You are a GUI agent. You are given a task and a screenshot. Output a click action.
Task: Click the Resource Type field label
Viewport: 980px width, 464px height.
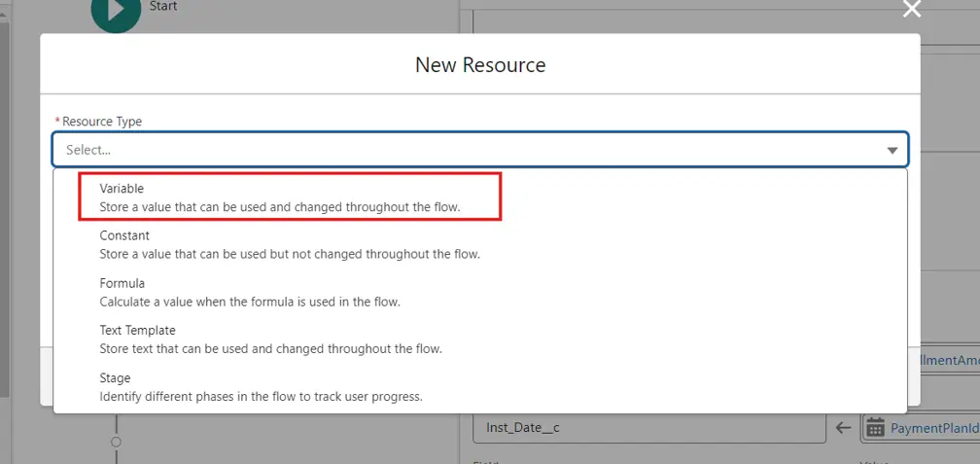(101, 122)
